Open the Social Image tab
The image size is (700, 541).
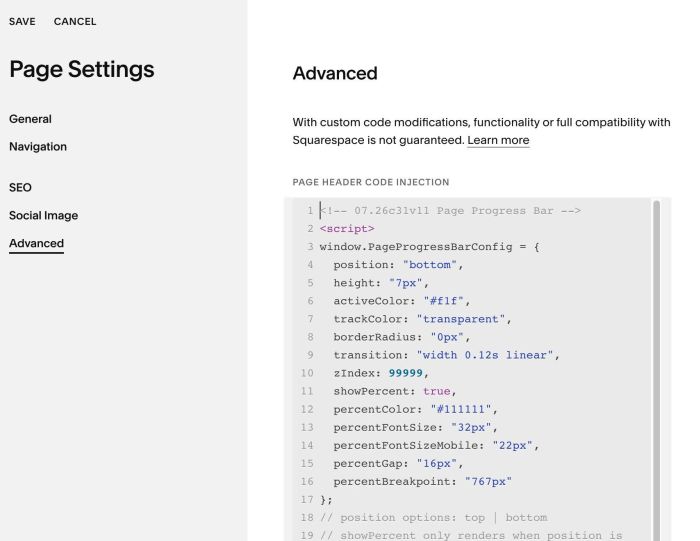click(44, 216)
